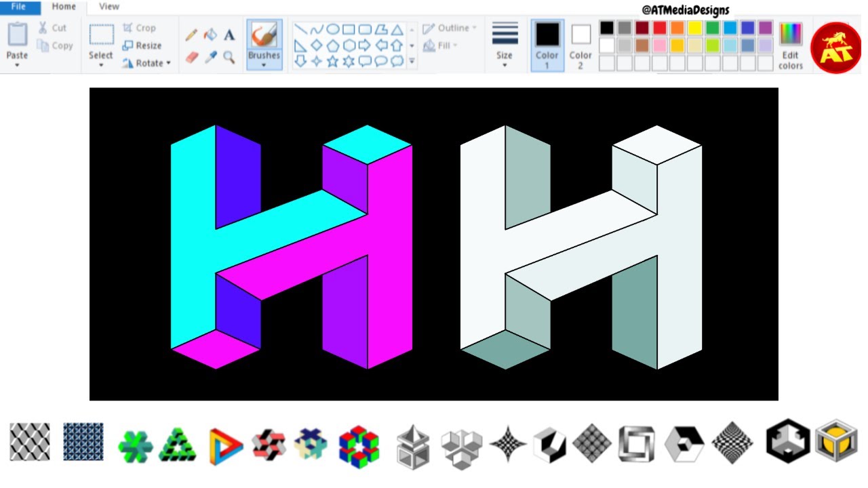This screenshot has height=488, width=868.
Task: Open the File menu
Action: [x=18, y=7]
